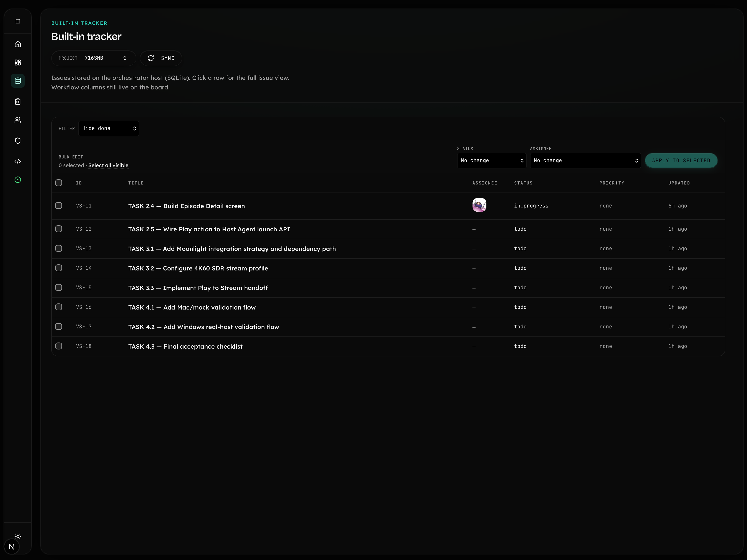Open TASK 3.3 Implement Play to Stream handoff
Viewport: 747px width, 560px height.
[198, 288]
